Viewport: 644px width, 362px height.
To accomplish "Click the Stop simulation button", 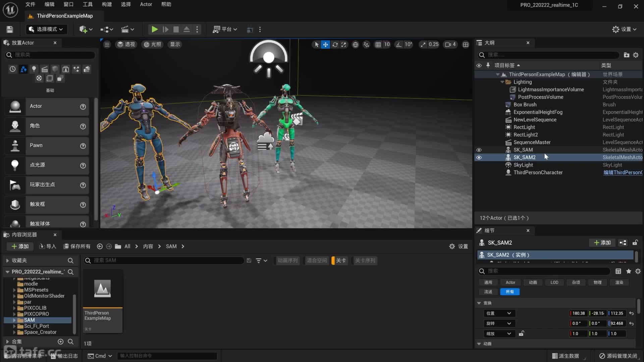I will tap(176, 29).
